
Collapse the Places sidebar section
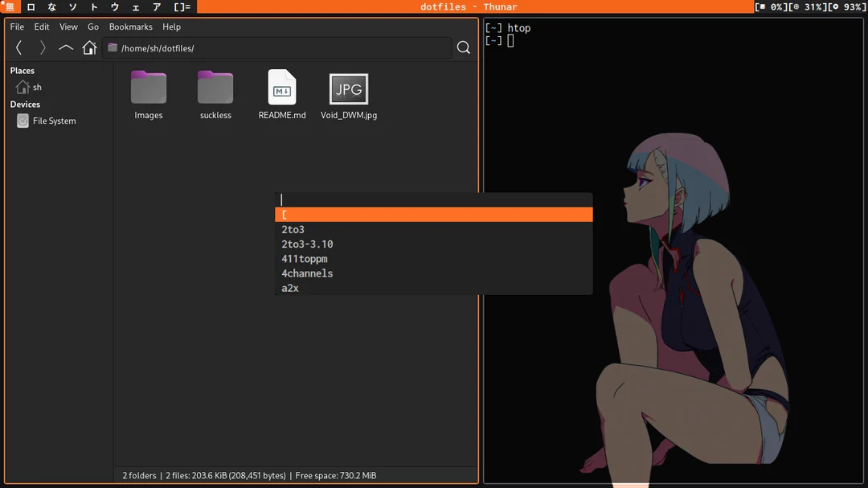click(x=23, y=71)
